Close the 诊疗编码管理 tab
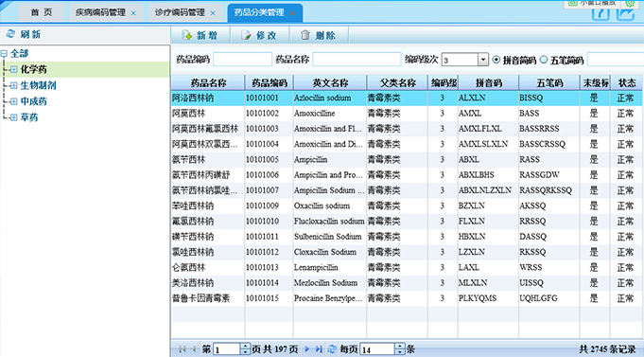This screenshot has height=357, width=644. [x=213, y=13]
